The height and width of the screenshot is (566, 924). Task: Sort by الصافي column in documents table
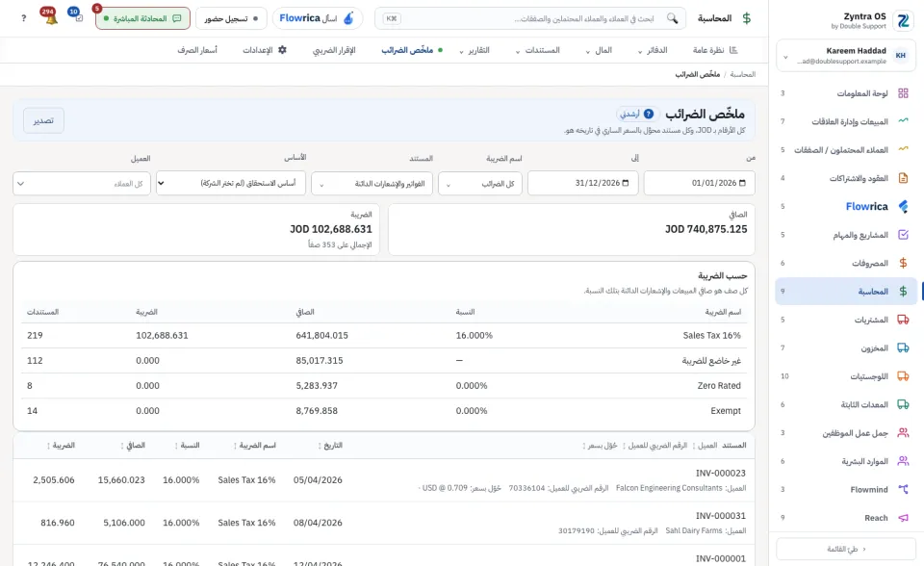point(133,445)
